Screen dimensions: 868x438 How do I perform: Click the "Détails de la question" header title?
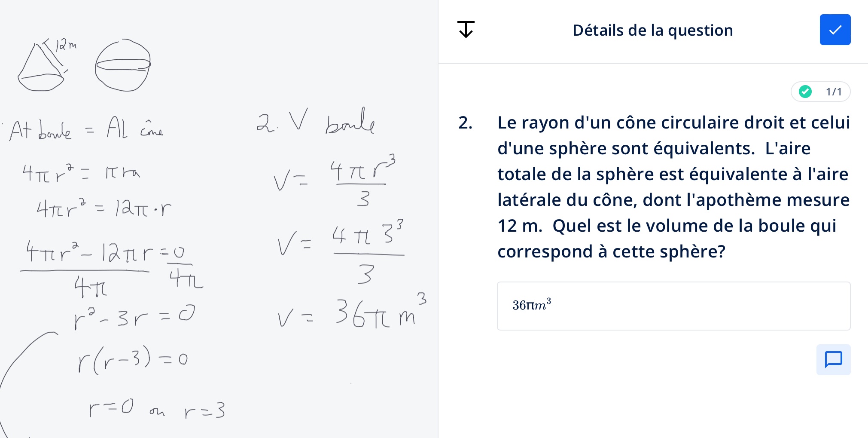[x=652, y=31]
